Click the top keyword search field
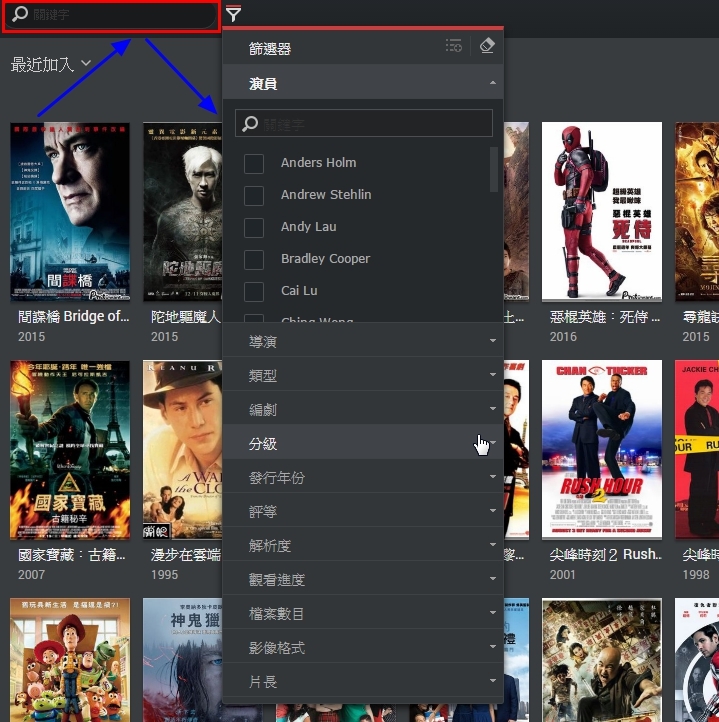Image resolution: width=719 pixels, height=722 pixels. click(x=111, y=15)
